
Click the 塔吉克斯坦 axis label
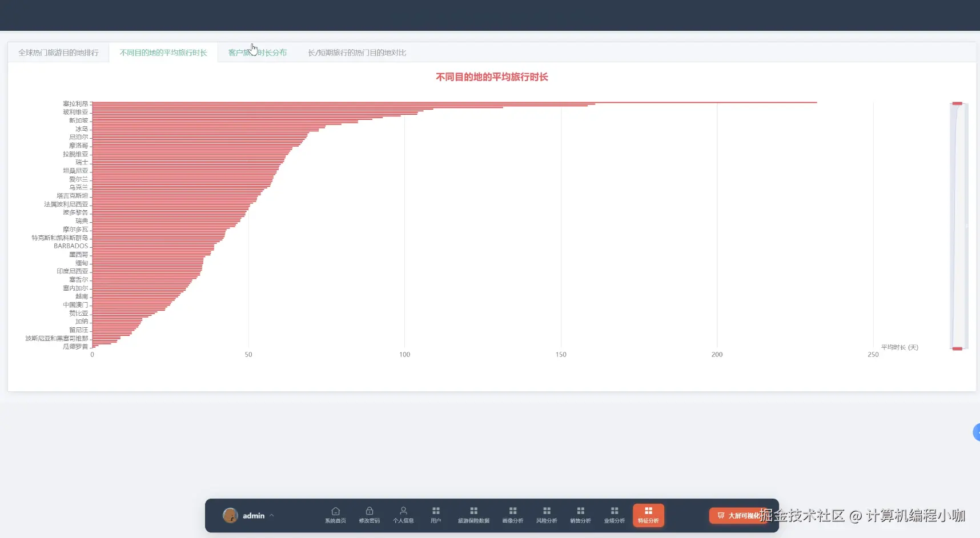click(x=73, y=196)
